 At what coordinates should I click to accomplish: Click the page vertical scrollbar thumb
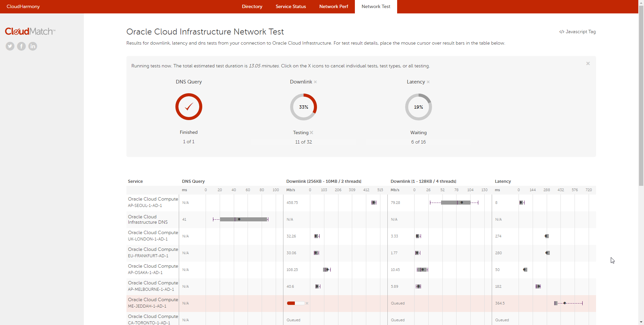coord(641,96)
